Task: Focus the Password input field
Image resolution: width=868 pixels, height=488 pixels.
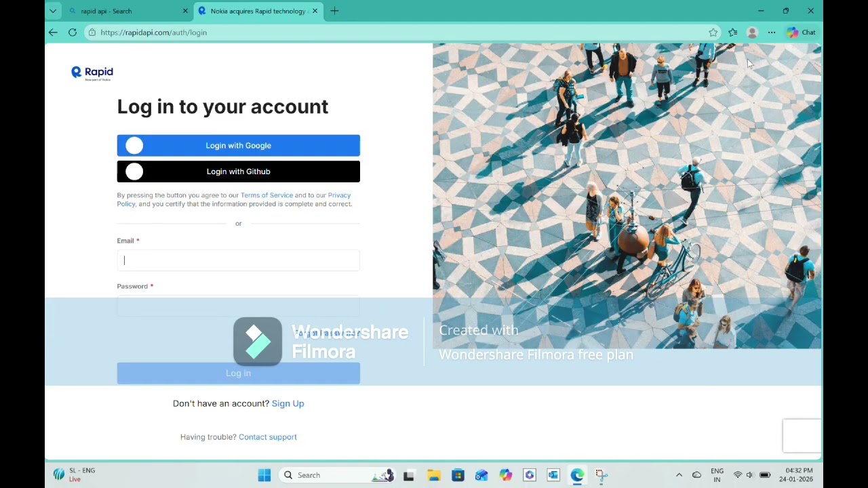Action: click(x=239, y=306)
